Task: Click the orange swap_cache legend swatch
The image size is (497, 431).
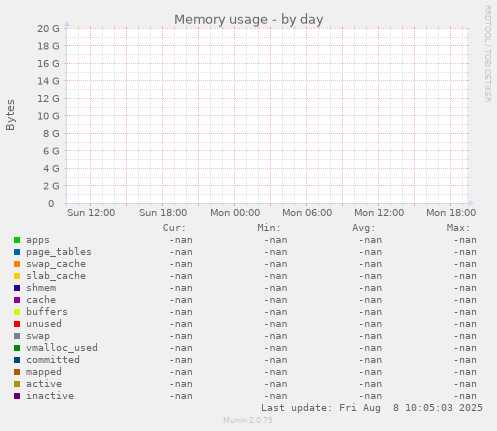Action: click(x=17, y=264)
